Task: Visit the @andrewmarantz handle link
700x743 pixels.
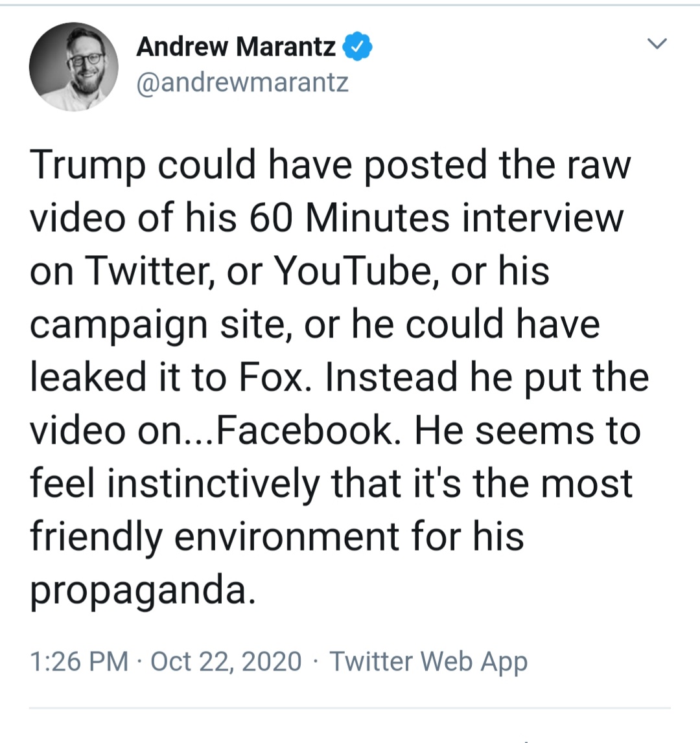Action: (x=242, y=83)
